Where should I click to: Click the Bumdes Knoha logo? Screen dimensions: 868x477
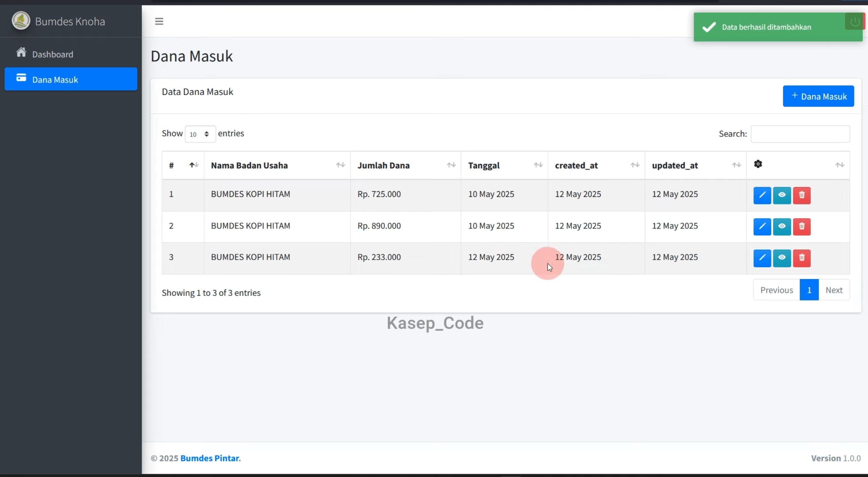tap(21, 21)
